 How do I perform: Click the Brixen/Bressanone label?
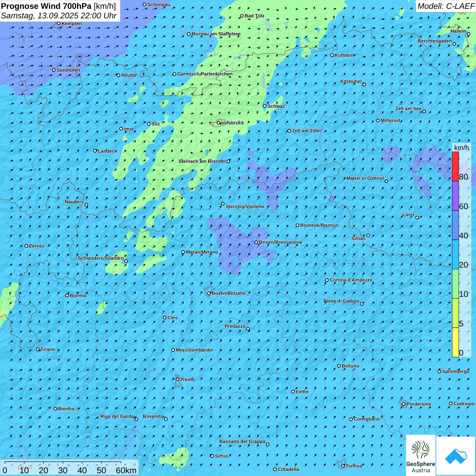280,242
